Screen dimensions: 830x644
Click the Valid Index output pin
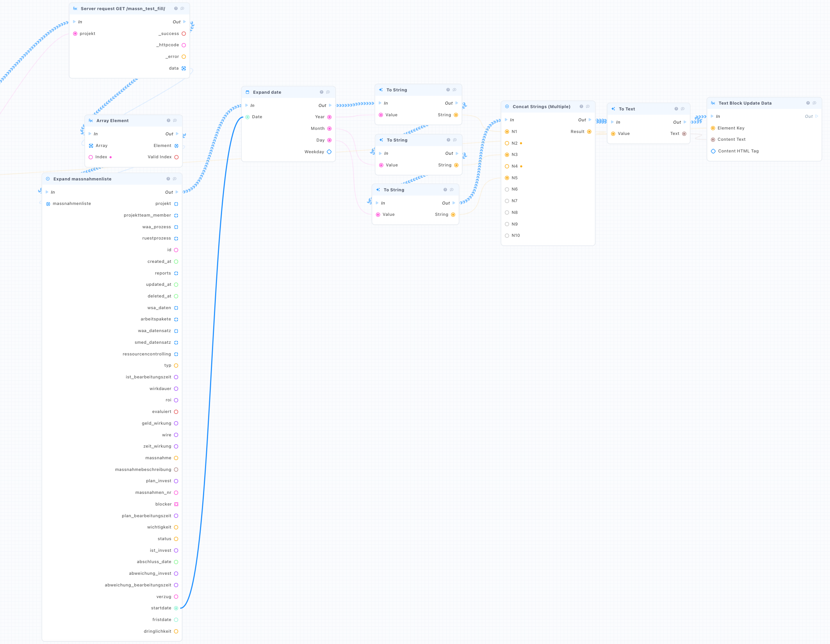176,157
